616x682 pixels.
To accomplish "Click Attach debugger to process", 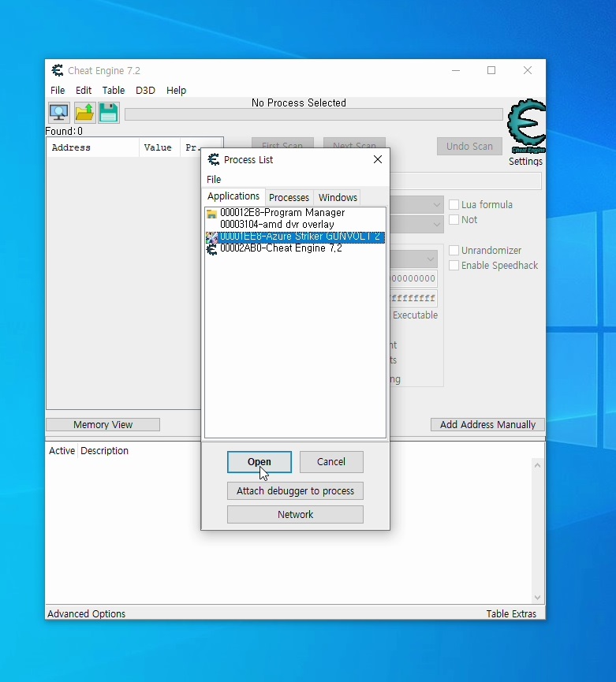I will [295, 491].
